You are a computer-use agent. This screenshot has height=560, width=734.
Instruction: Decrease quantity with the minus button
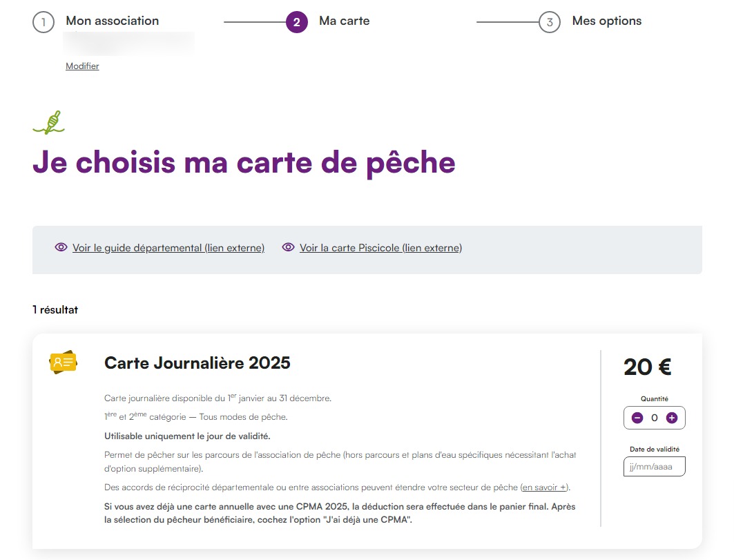637,418
